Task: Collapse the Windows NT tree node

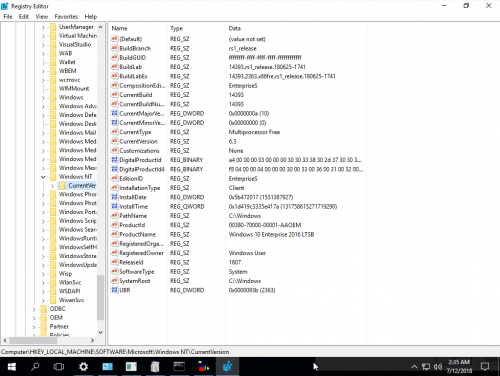Action: [x=43, y=177]
